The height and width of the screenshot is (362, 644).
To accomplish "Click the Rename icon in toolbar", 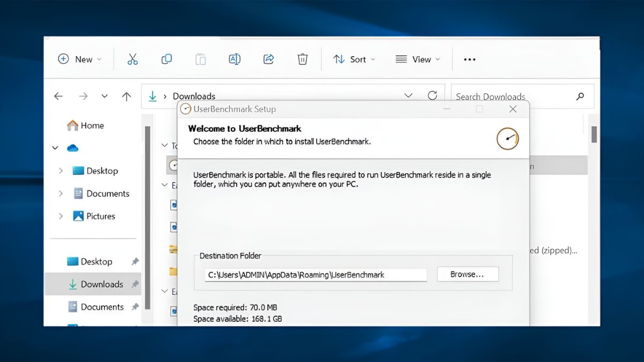I will click(x=235, y=60).
